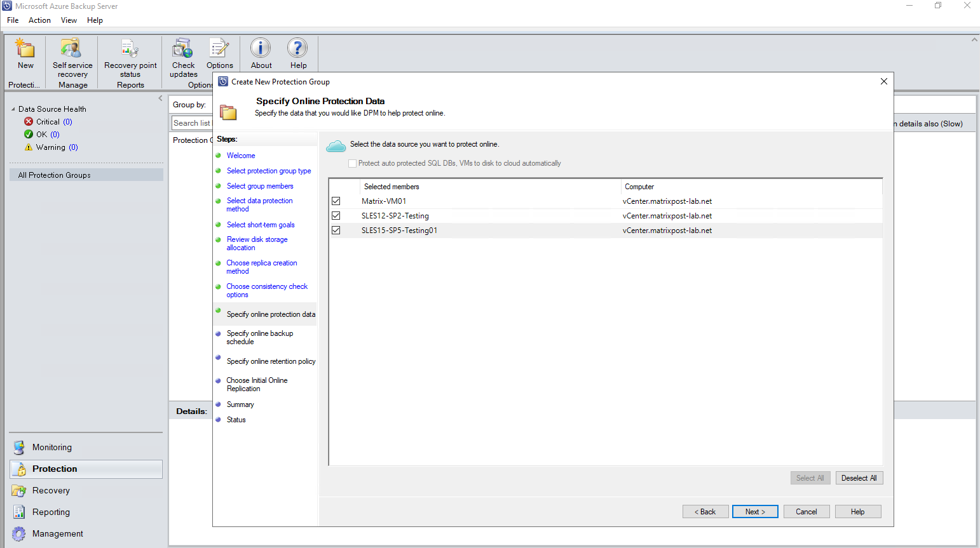Click the Create New Protection Group dialog icon
Screen dimensions: 980x548
(223, 81)
